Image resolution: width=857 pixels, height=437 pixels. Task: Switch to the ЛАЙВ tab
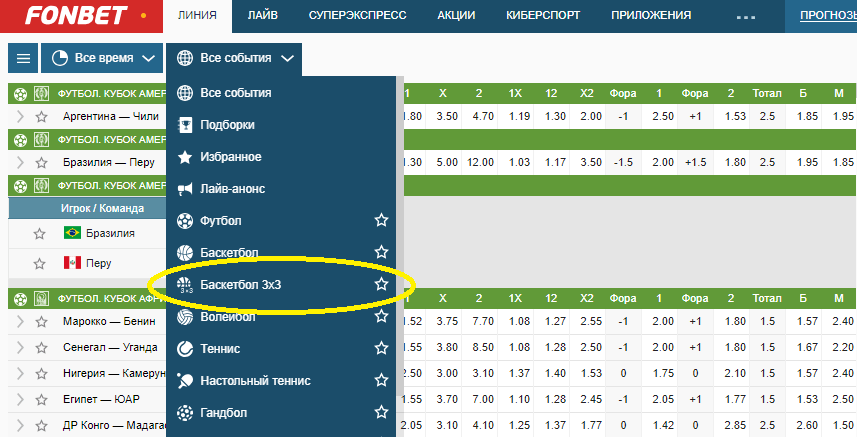tap(262, 16)
